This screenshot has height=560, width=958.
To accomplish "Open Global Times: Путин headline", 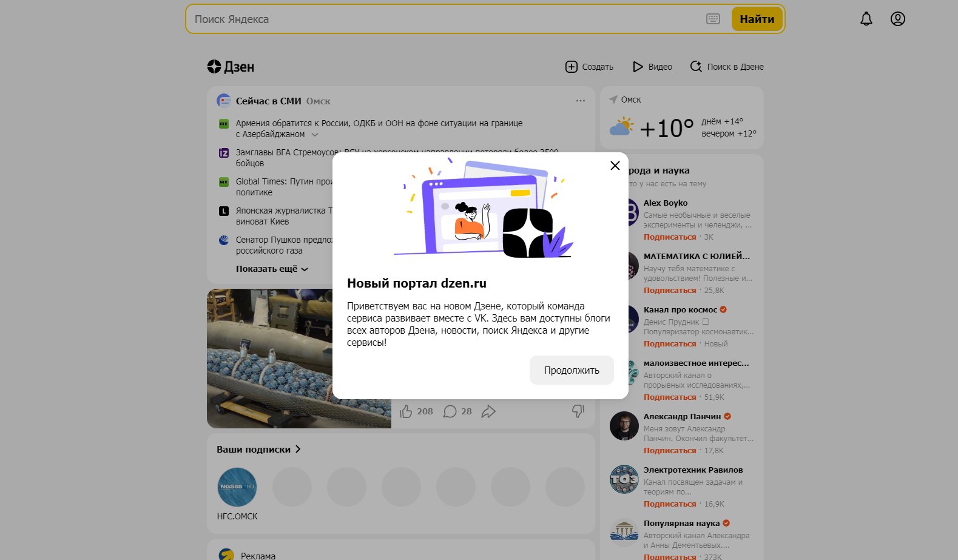I will [x=283, y=187].
